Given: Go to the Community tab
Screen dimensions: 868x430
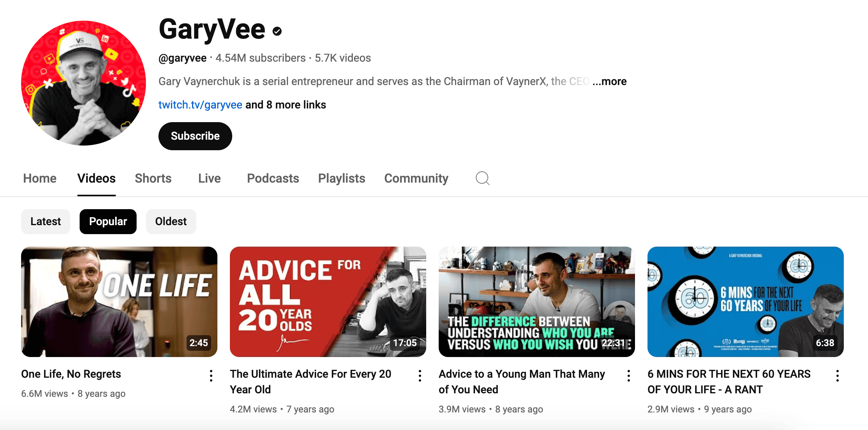Looking at the screenshot, I should (x=416, y=178).
